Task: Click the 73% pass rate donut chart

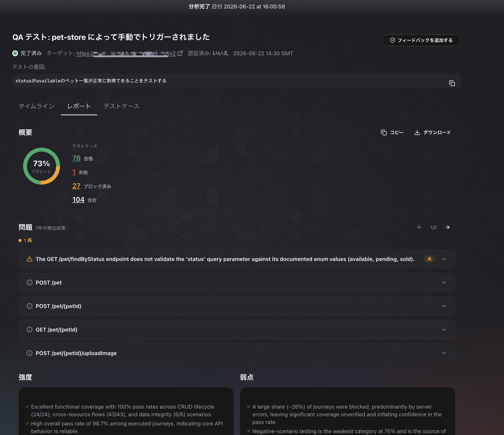Action: 42,166
